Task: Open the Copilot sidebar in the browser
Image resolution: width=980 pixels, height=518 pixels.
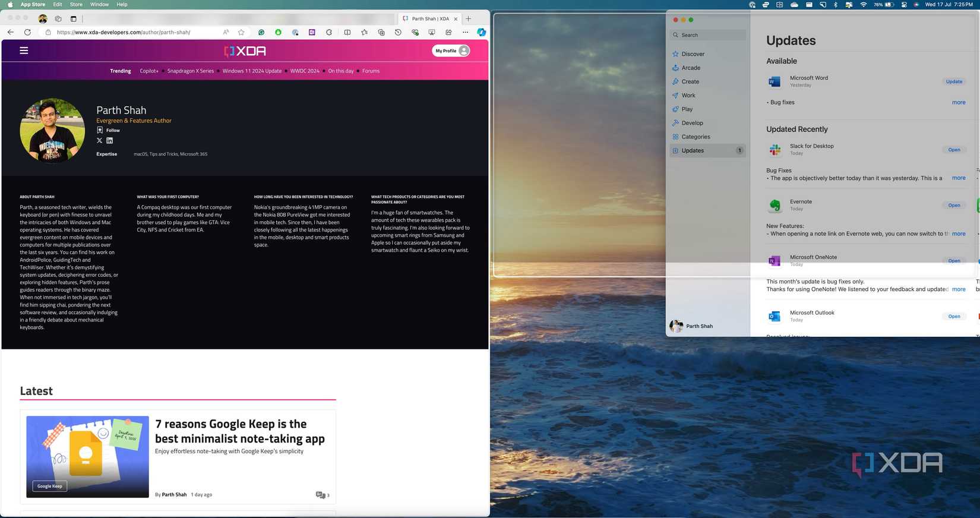Action: click(482, 32)
